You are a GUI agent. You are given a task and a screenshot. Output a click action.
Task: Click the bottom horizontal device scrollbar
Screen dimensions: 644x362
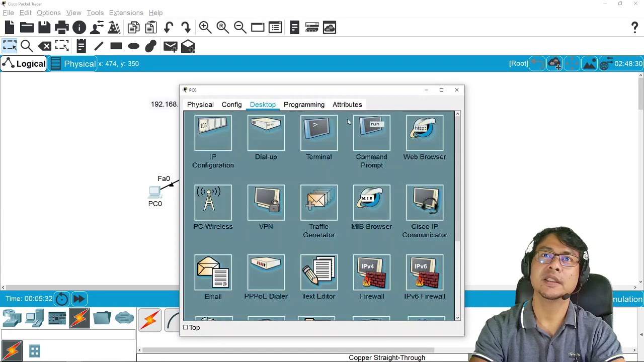288,350
